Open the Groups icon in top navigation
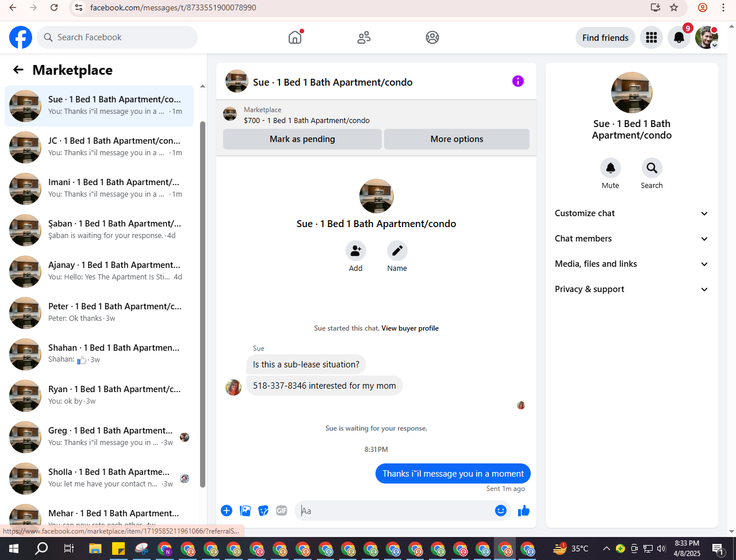This screenshot has height=560, width=736. 432,37
